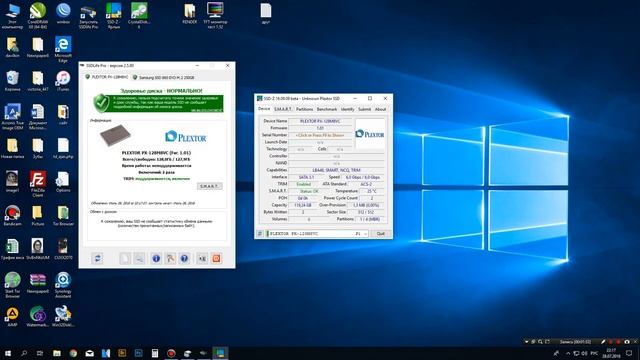Open the blue question-mark help icon in SSDLife

[184, 258]
